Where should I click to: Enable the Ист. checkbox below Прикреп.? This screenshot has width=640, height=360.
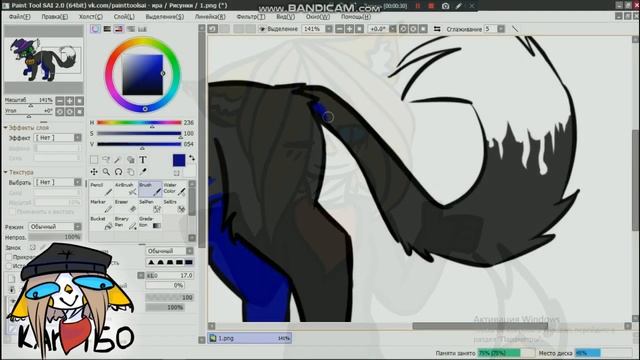click(x=9, y=266)
